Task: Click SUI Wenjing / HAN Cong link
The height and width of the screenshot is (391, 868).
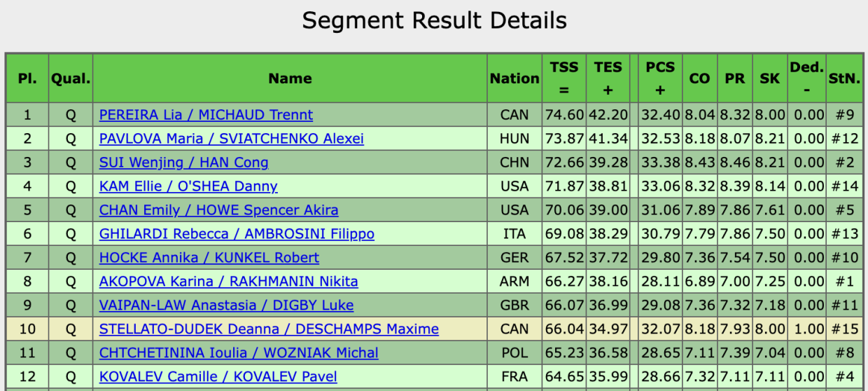Action: (183, 163)
